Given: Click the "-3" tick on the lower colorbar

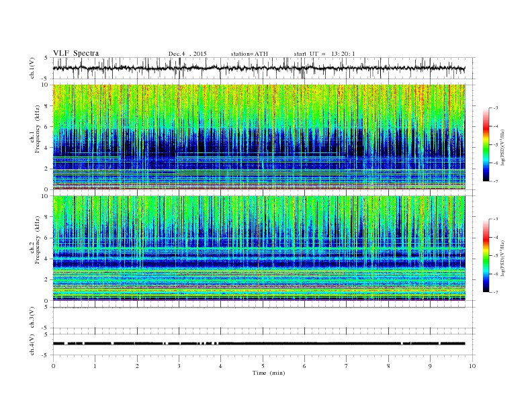Looking at the screenshot, I should pos(495,219).
